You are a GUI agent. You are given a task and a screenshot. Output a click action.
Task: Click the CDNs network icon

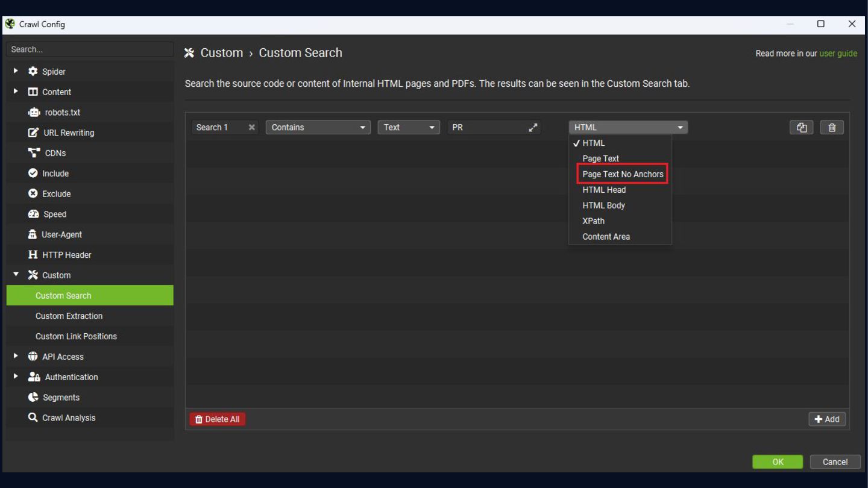tap(34, 153)
